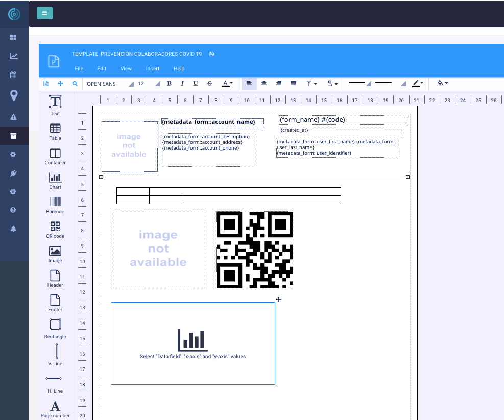Open the plug integrations sidebar icon
This screenshot has width=504, height=420.
(13, 174)
